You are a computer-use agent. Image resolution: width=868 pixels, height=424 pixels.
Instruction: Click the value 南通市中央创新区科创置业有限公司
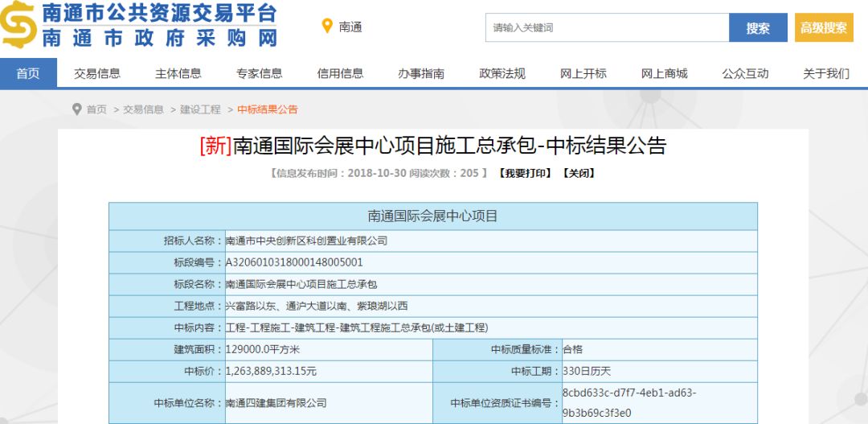[307, 241]
